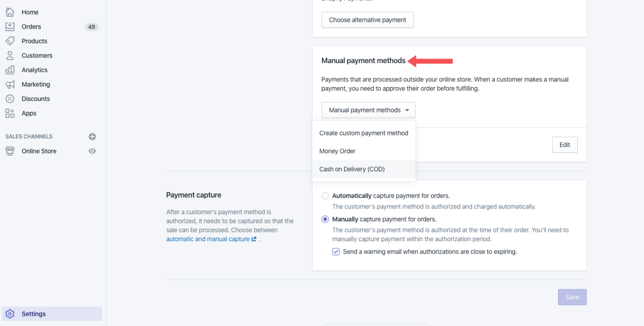
Task: Open the Apps grid icon
Action: [10, 113]
